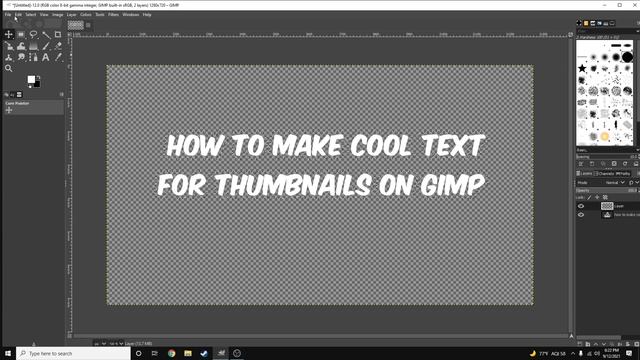Select the Rectangle Select tool
The width and height of the screenshot is (640, 360).
21,35
